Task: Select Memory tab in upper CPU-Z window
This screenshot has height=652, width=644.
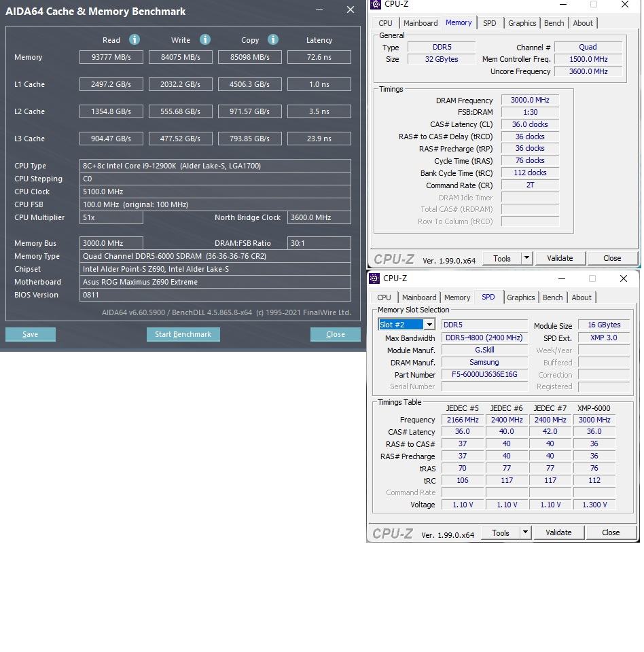Action: (459, 22)
